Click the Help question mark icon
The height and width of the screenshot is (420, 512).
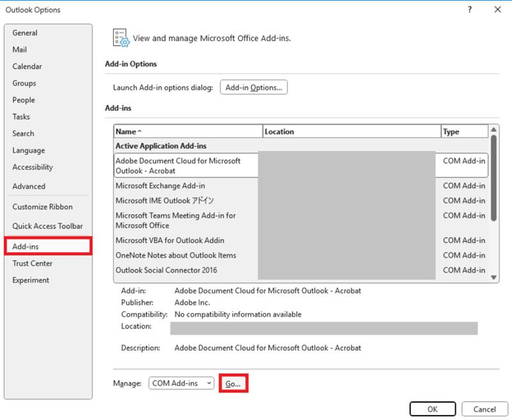point(470,10)
